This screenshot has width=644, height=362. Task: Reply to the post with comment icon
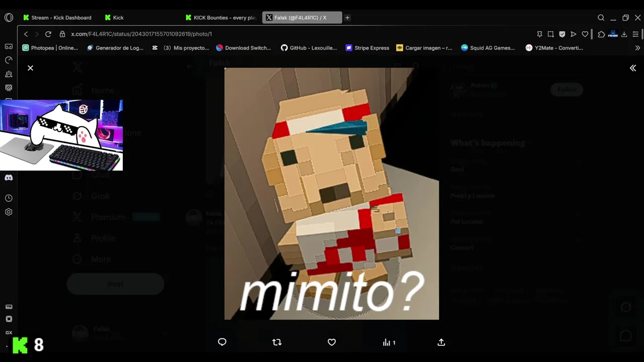pos(222,342)
